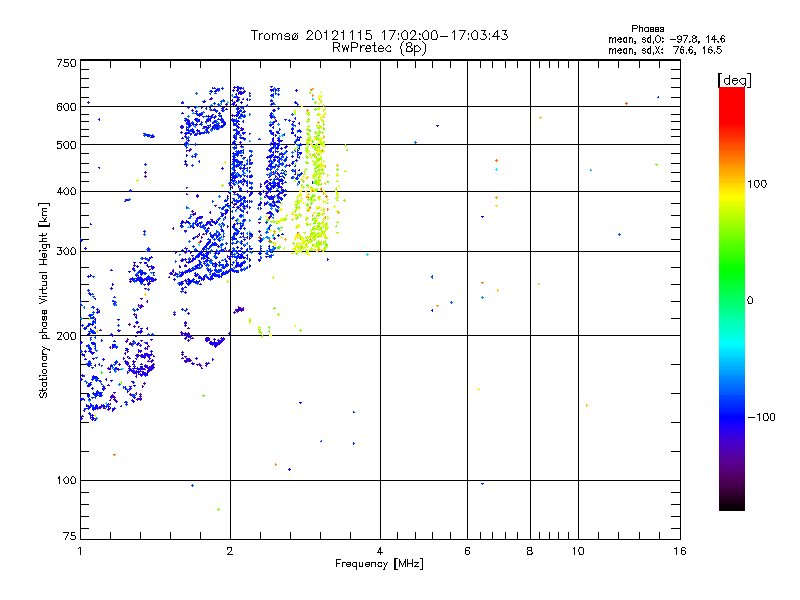This screenshot has height=600, width=800.
Task: Click the 'Stationary phase Virtual Height [km]' axis label
Action: pyautogui.click(x=44, y=300)
